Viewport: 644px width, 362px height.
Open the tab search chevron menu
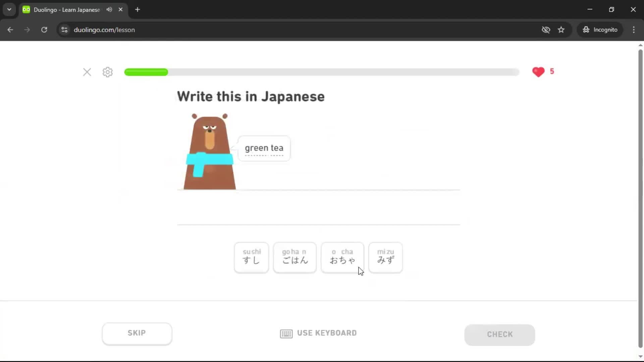(9, 9)
